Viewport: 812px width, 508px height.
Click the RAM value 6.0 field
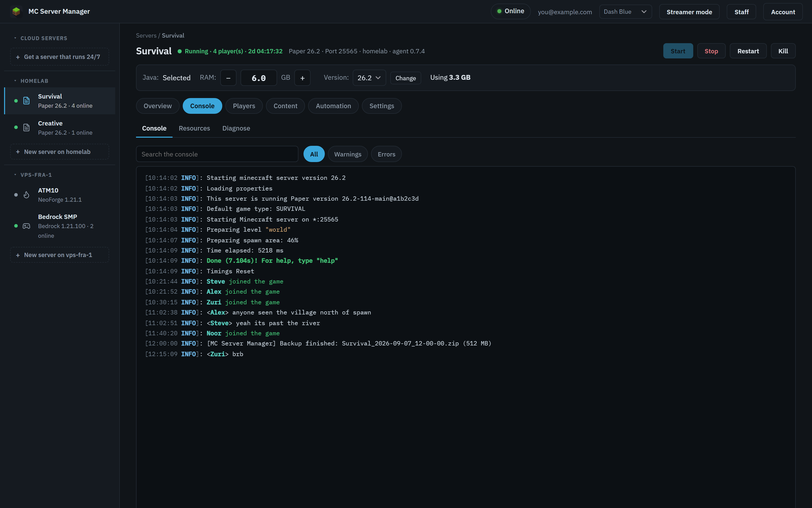coord(259,78)
